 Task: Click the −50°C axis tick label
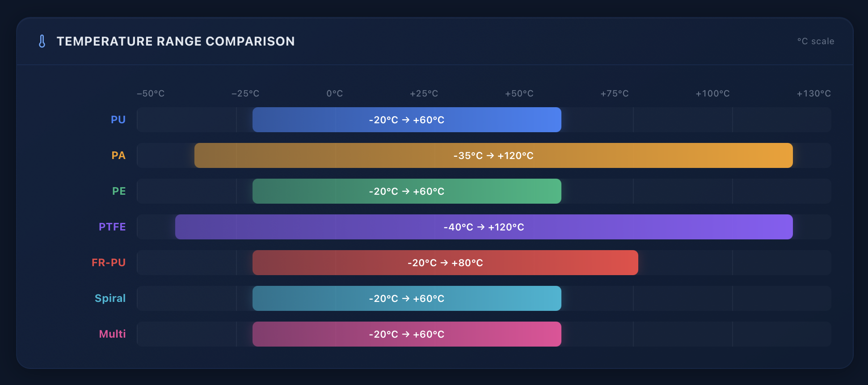151,93
